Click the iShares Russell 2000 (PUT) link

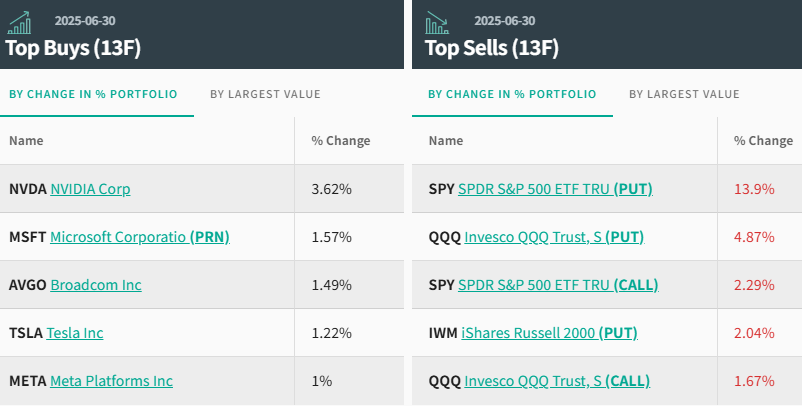549,333
